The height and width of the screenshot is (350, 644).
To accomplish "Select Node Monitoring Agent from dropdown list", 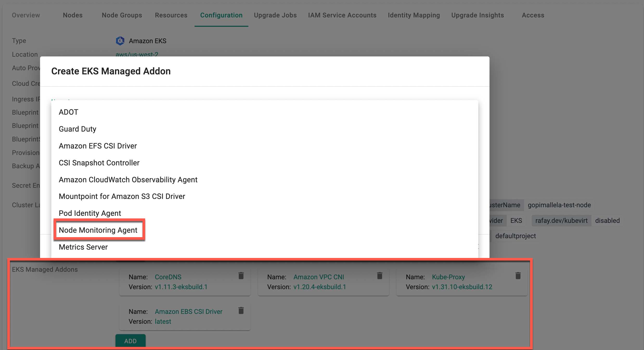I will 98,230.
